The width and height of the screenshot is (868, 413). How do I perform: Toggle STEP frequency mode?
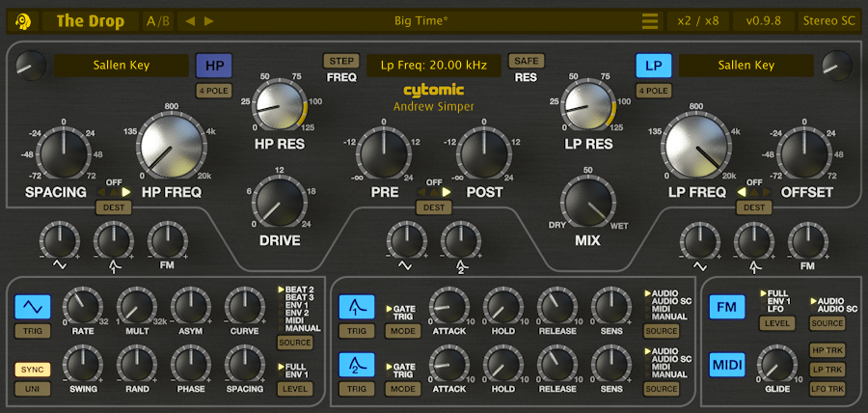pyautogui.click(x=341, y=61)
